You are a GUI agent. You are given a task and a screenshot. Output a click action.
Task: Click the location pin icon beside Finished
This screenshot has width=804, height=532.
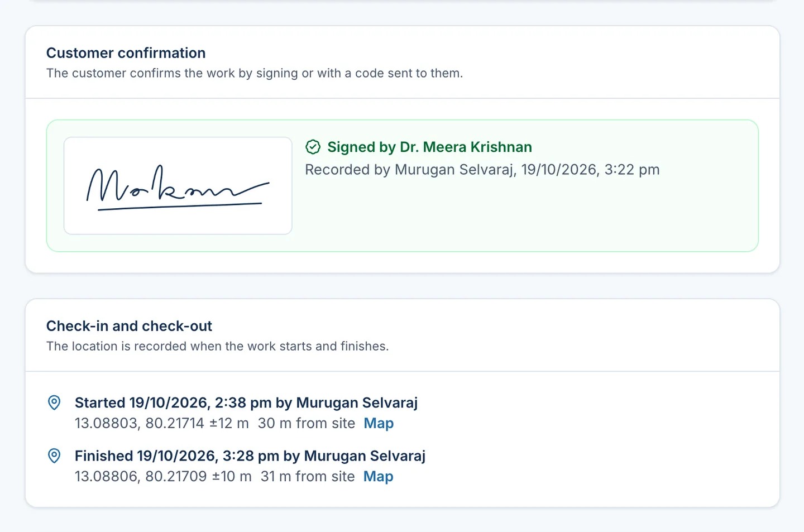[x=54, y=456]
